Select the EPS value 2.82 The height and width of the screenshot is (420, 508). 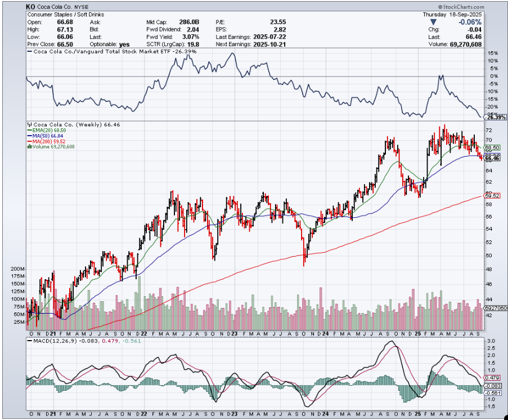point(280,29)
